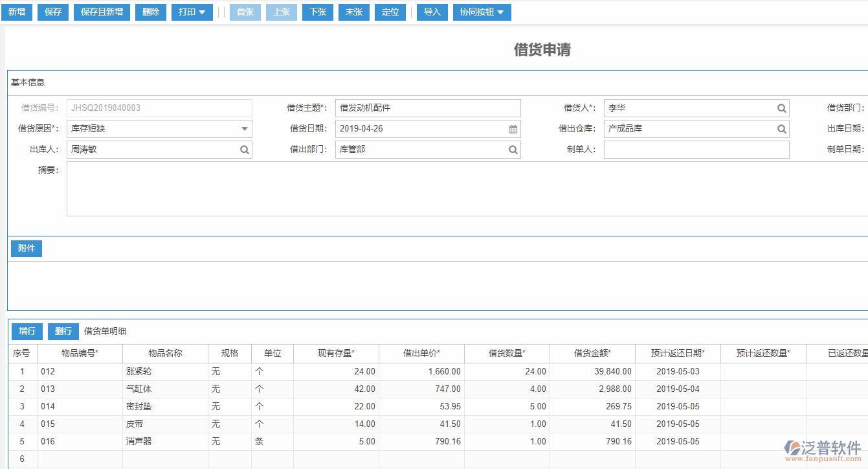The image size is (868, 469).
Task: Open the 借出仓库 warehouse search icon
Action: pyautogui.click(x=782, y=128)
